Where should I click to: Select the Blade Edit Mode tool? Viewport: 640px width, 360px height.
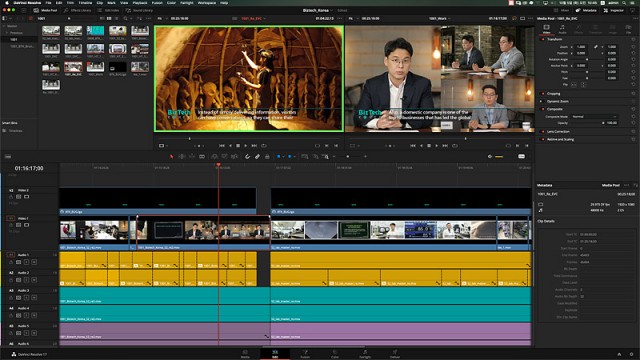(202, 156)
